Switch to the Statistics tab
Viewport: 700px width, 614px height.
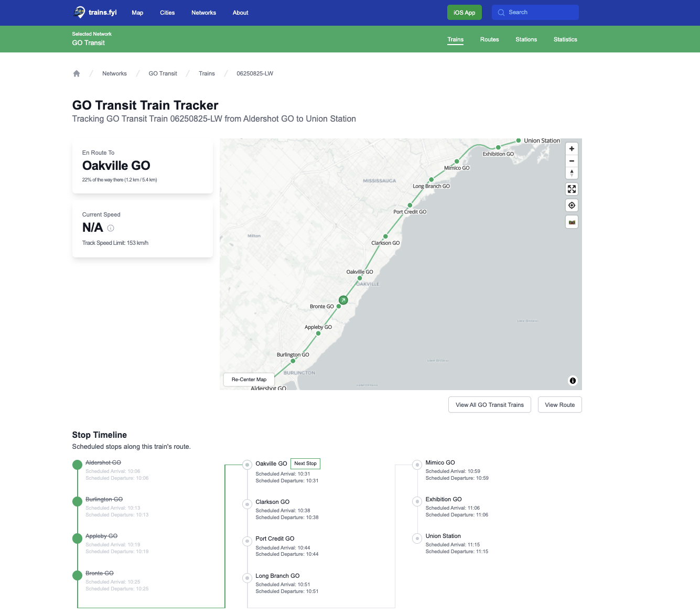[565, 39]
